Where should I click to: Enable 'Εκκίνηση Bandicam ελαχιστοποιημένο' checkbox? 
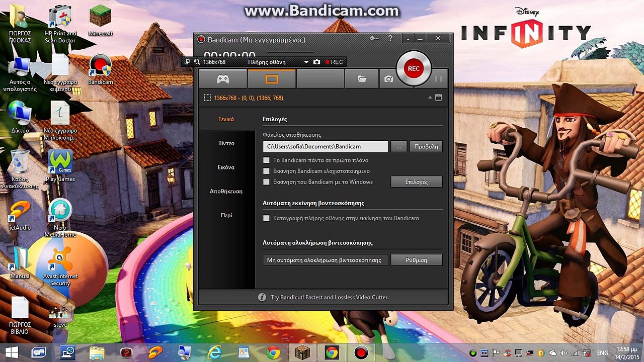[267, 171]
